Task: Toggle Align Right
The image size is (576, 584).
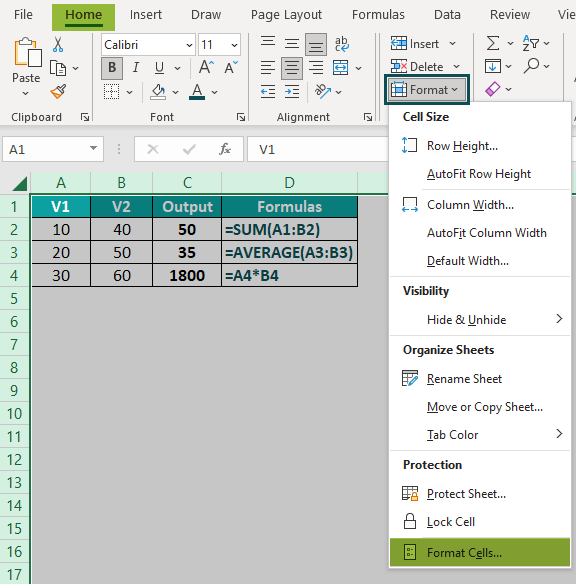Action: click(316, 68)
